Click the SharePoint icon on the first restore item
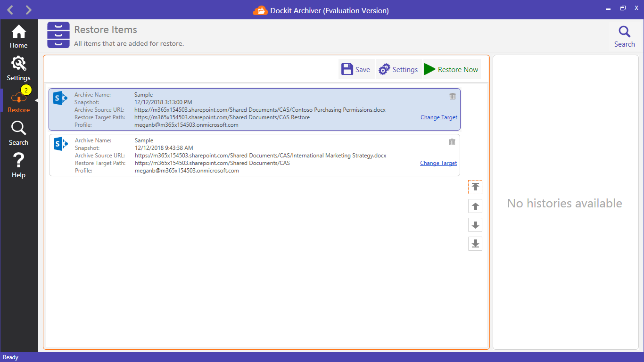The image size is (644, 362). coord(60,98)
